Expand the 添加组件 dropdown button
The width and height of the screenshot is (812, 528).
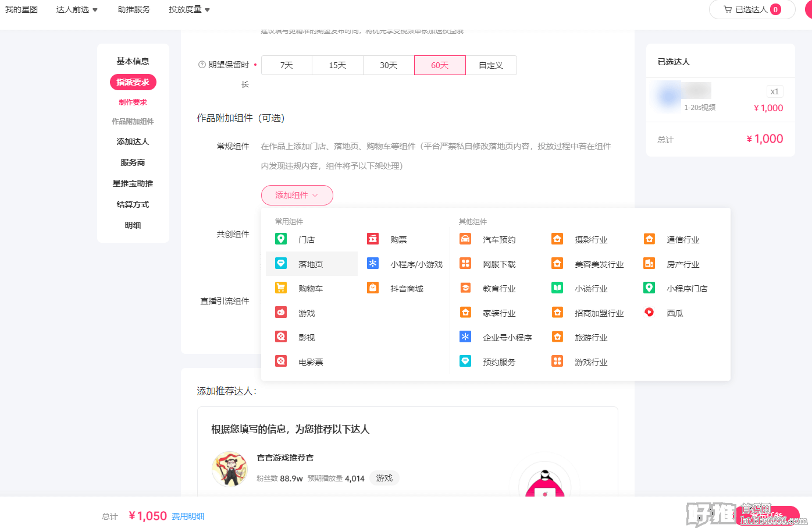click(x=297, y=195)
